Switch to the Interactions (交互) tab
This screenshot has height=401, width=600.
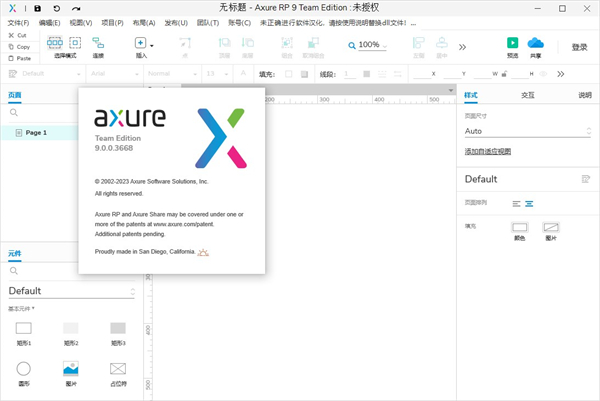[x=528, y=95]
